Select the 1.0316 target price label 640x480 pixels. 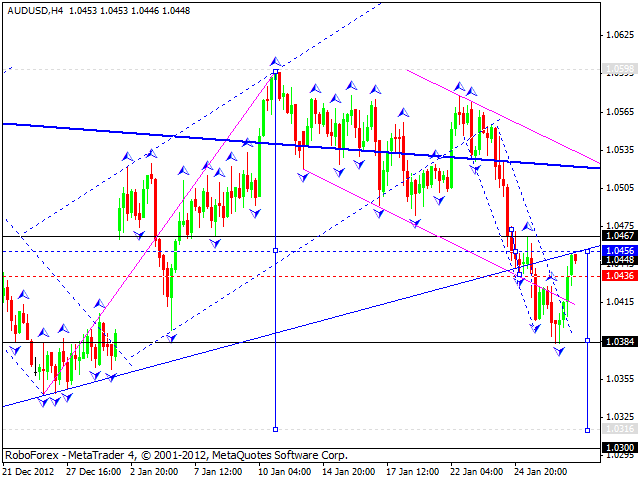pyautogui.click(x=619, y=429)
